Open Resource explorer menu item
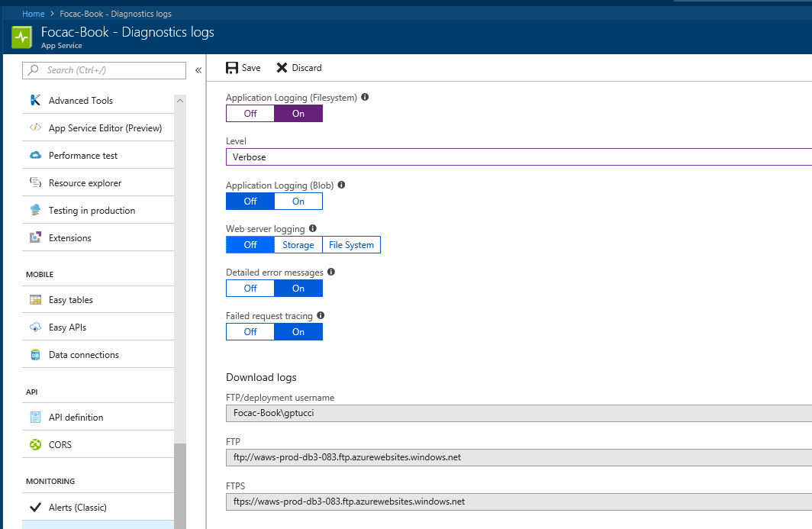 [98, 182]
